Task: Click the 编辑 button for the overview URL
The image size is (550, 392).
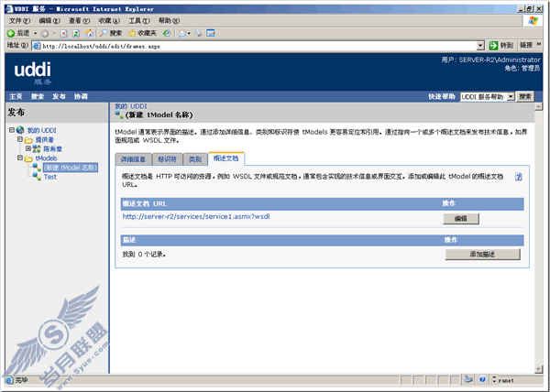Action: click(x=461, y=219)
